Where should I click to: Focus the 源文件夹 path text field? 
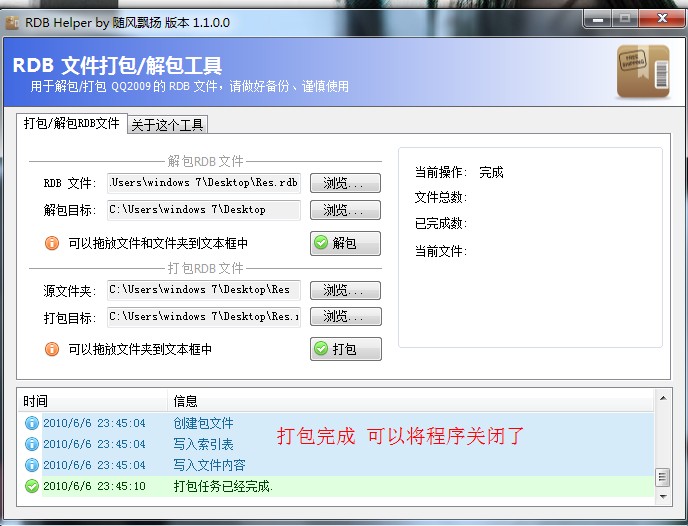pyautogui.click(x=203, y=290)
